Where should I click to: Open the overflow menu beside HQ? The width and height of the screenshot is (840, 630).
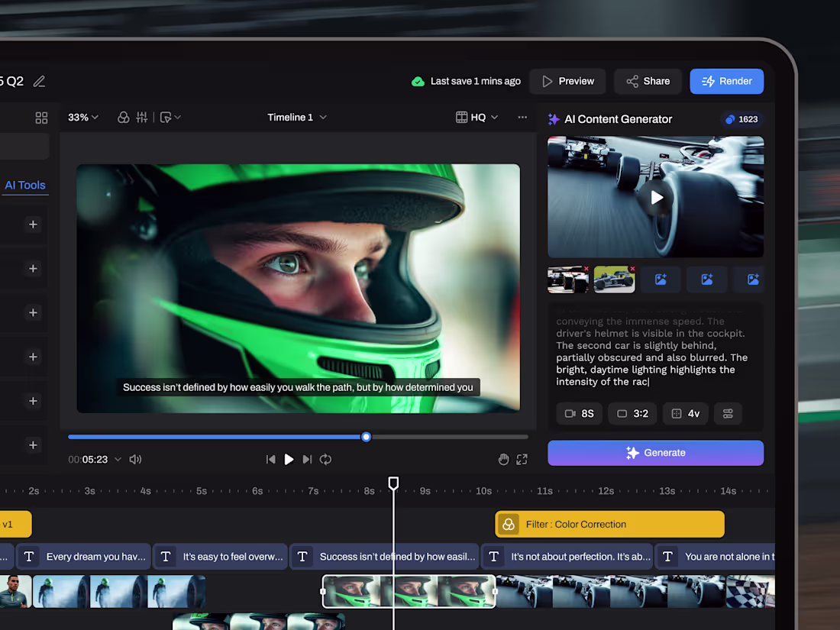pyautogui.click(x=522, y=118)
